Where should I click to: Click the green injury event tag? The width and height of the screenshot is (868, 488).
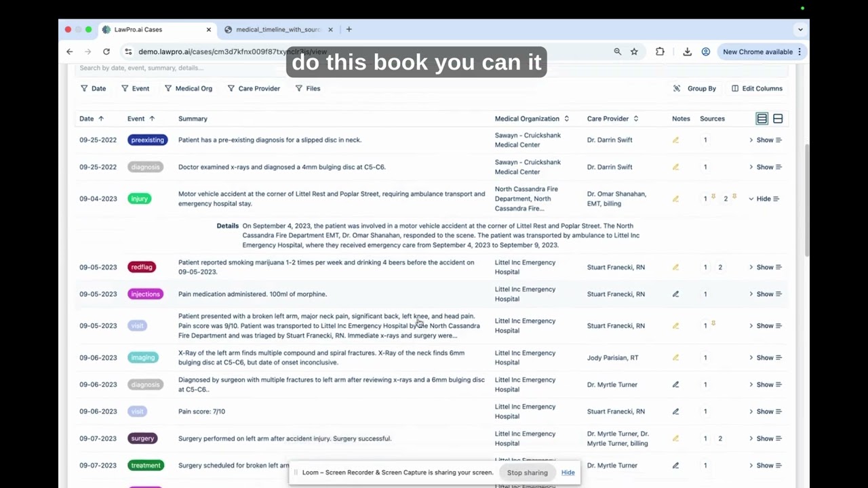coord(139,199)
